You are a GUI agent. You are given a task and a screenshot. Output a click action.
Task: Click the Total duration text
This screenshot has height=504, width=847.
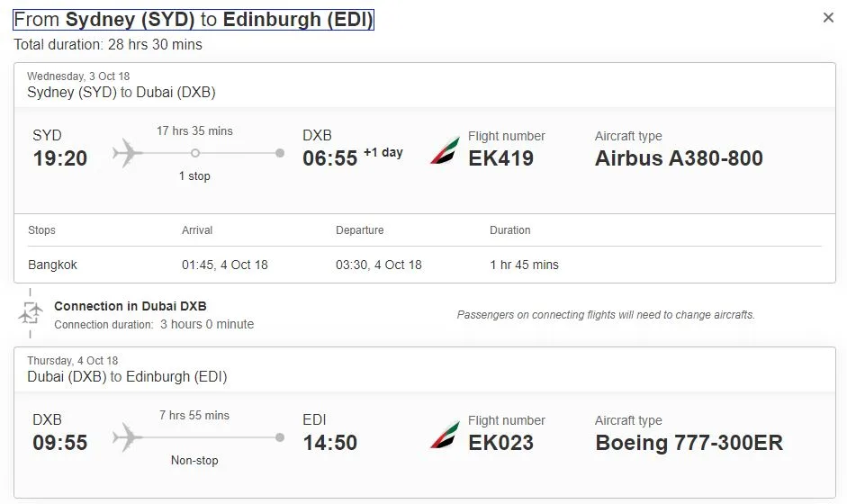click(x=108, y=44)
